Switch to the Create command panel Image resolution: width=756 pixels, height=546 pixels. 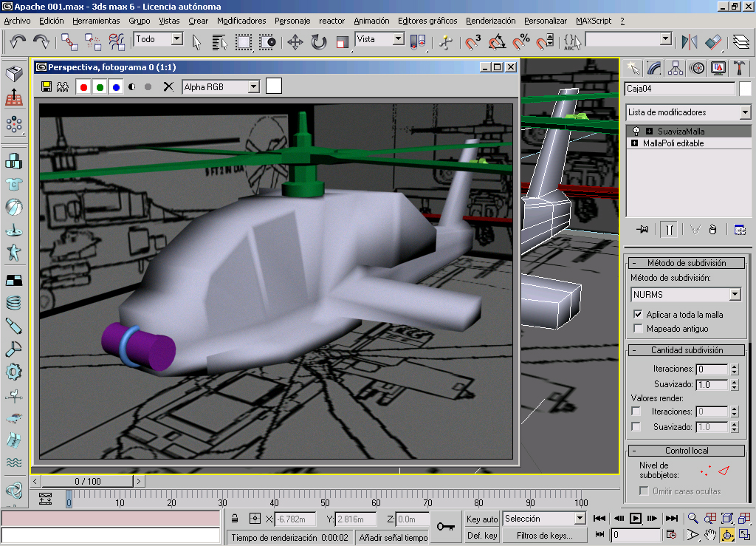(x=633, y=69)
